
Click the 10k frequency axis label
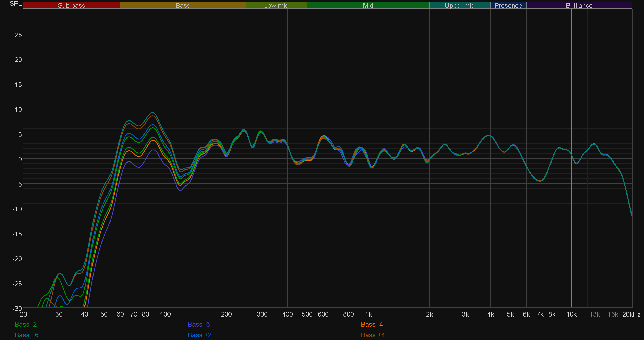[x=571, y=314]
